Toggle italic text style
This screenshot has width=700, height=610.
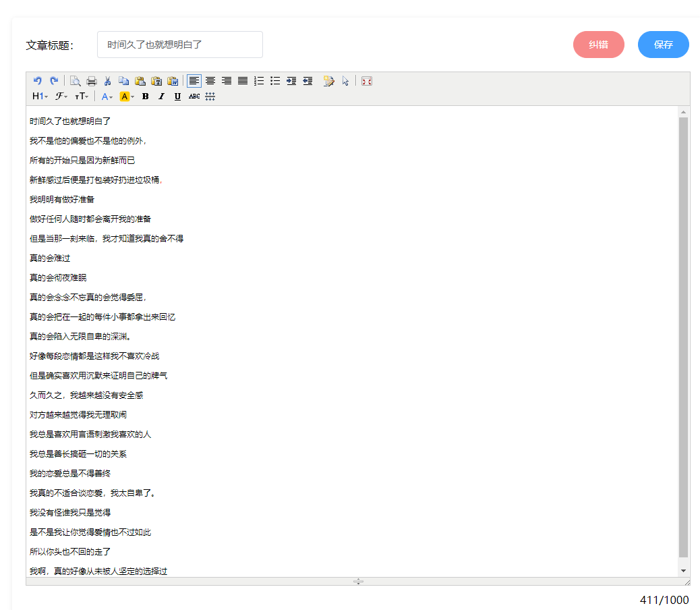(162, 96)
